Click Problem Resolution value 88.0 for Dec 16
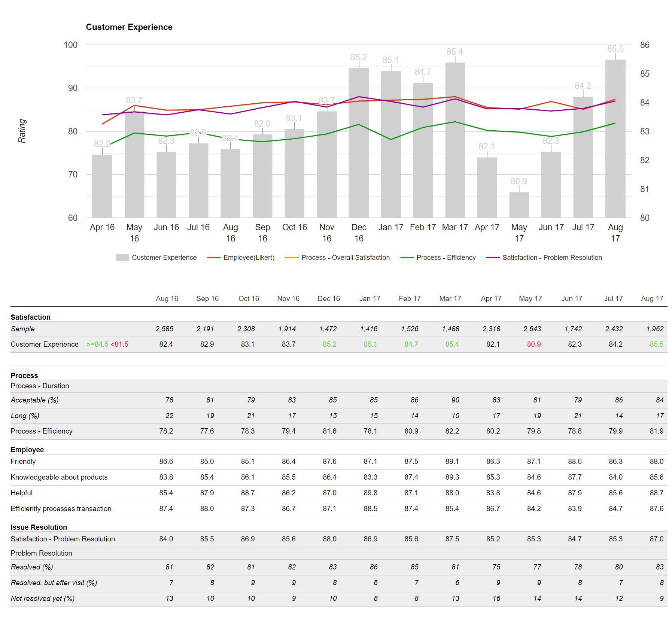This screenshot has height=617, width=672. coord(329,539)
